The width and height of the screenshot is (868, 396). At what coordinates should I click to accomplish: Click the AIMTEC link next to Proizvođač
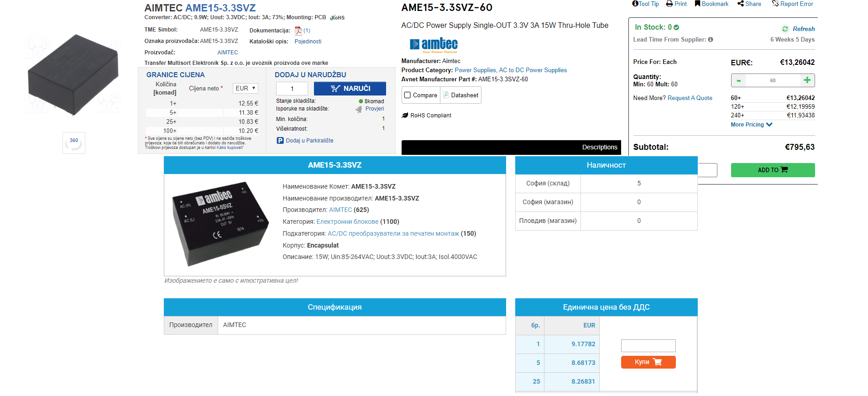click(x=228, y=53)
